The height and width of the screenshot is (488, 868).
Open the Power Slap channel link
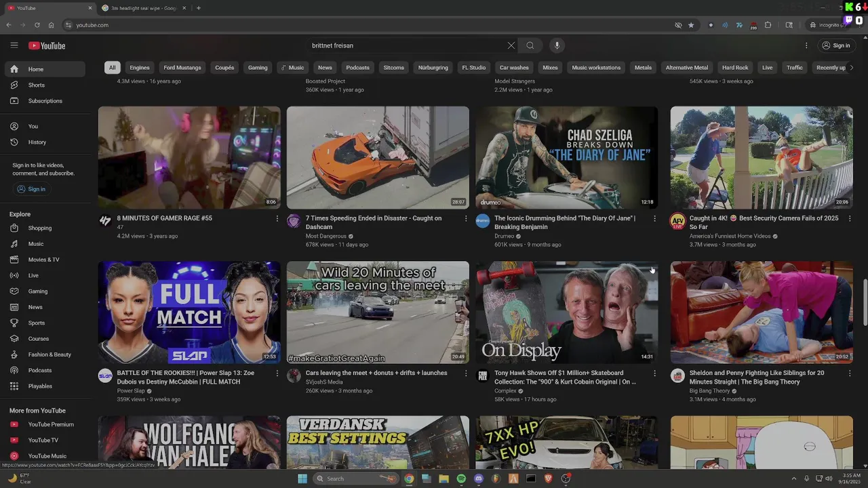131,391
